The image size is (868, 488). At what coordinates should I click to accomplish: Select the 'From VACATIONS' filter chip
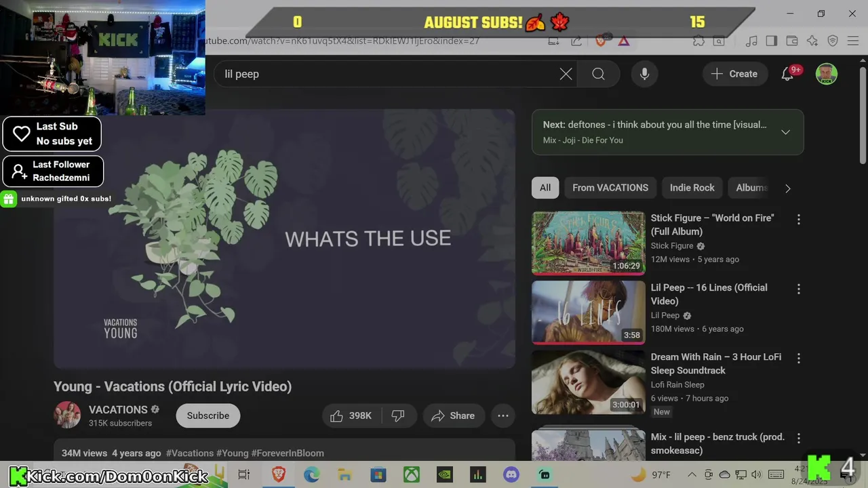(x=610, y=188)
